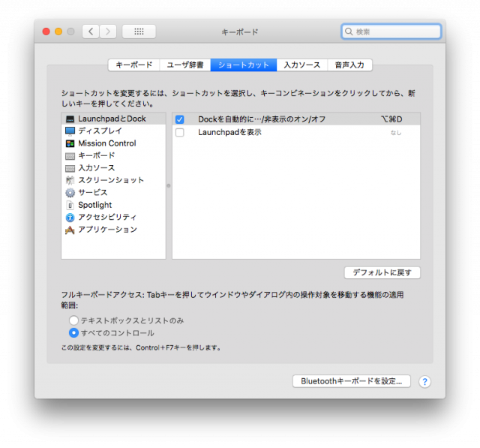Open help with the question mark button
Image resolution: width=480 pixels, height=448 pixels.
pos(424,381)
